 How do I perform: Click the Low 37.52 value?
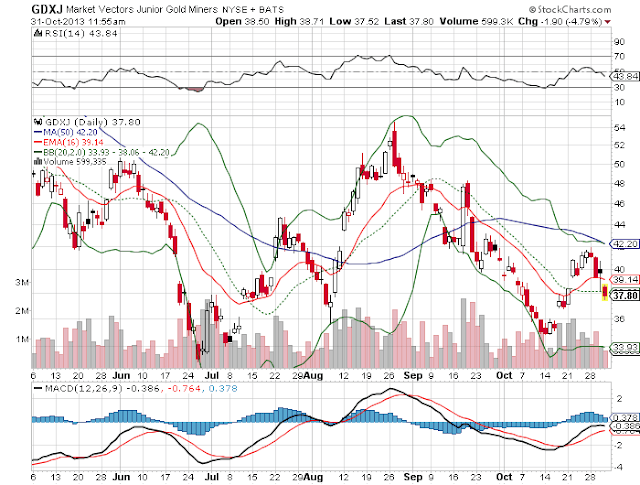pyautogui.click(x=354, y=22)
